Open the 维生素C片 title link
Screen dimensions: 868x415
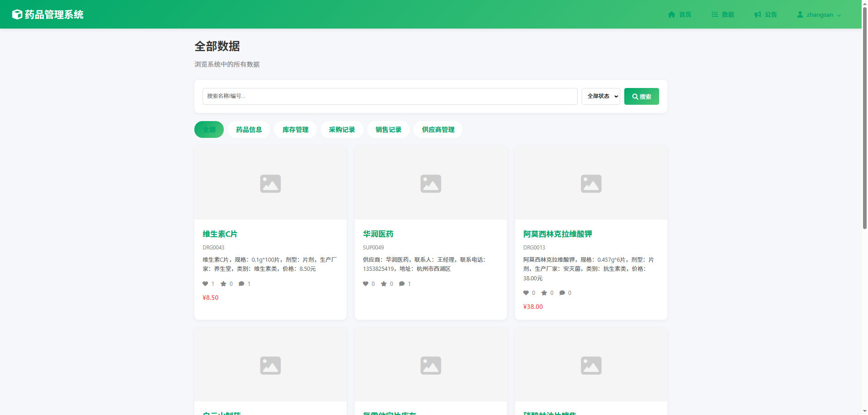click(x=220, y=234)
